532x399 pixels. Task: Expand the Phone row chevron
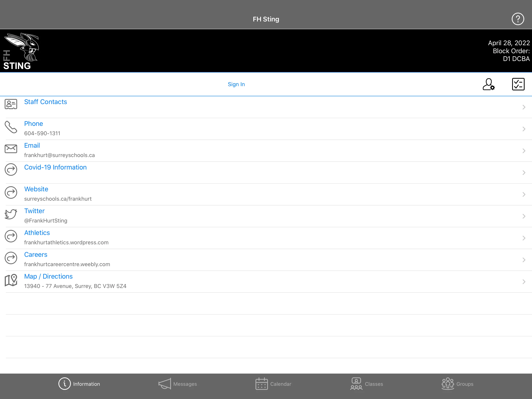524,129
